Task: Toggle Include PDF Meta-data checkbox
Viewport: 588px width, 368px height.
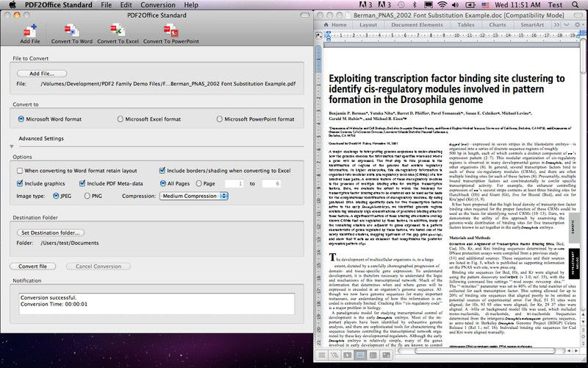Action: [x=82, y=183]
